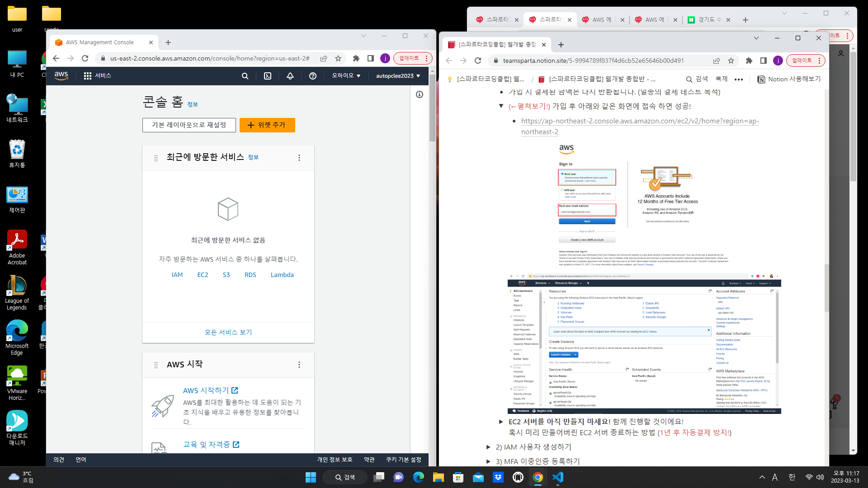Open File Explorer from taskbar
The height and width of the screenshot is (488, 868).
tap(439, 477)
